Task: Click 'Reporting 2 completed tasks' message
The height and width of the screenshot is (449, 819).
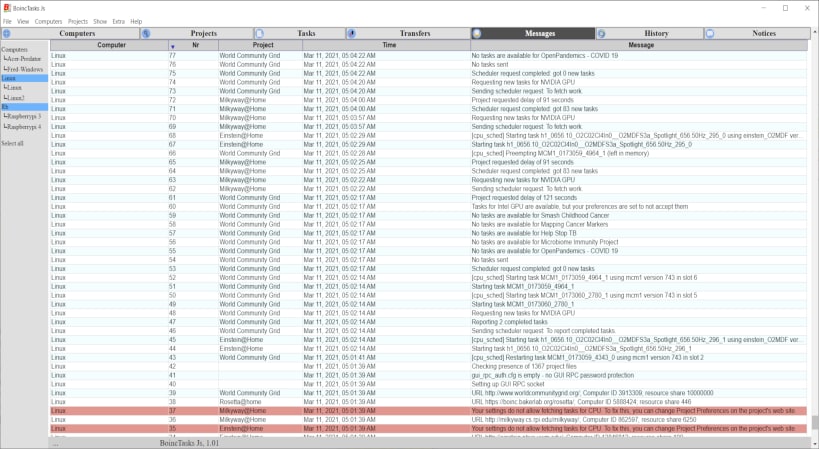Action: [509, 322]
